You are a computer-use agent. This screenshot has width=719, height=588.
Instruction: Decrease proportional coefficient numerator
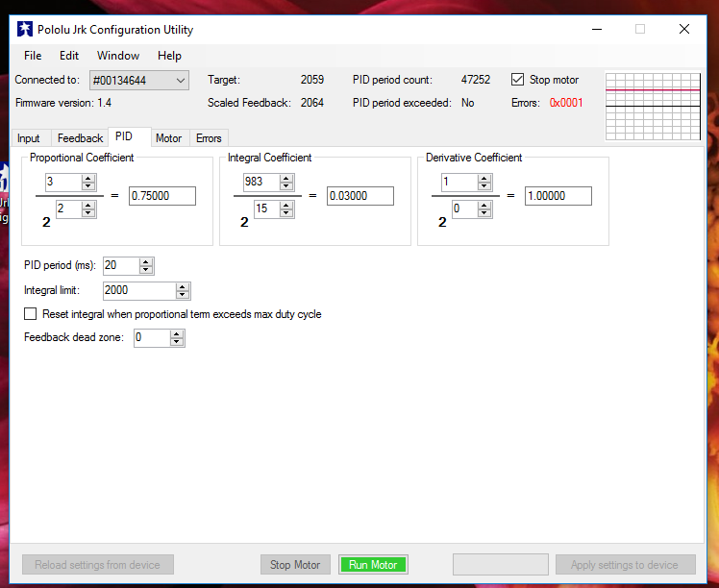click(x=88, y=185)
